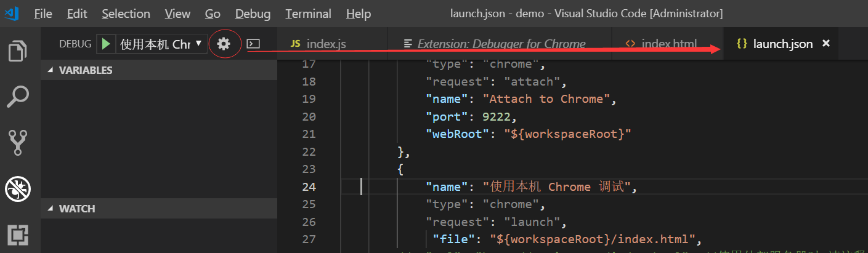Open the Go menu

(x=213, y=14)
